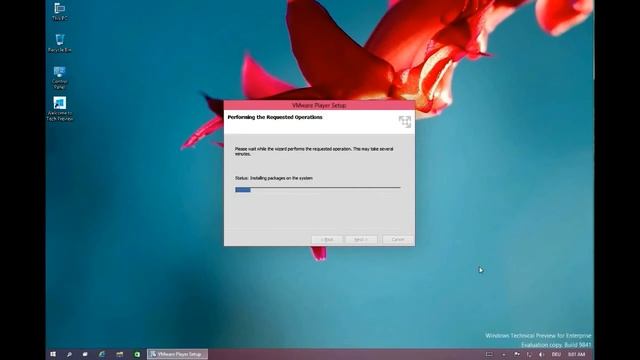Viewport: 640px width, 360px height.
Task: Open File Explorer from the taskbar
Action: tap(120, 354)
